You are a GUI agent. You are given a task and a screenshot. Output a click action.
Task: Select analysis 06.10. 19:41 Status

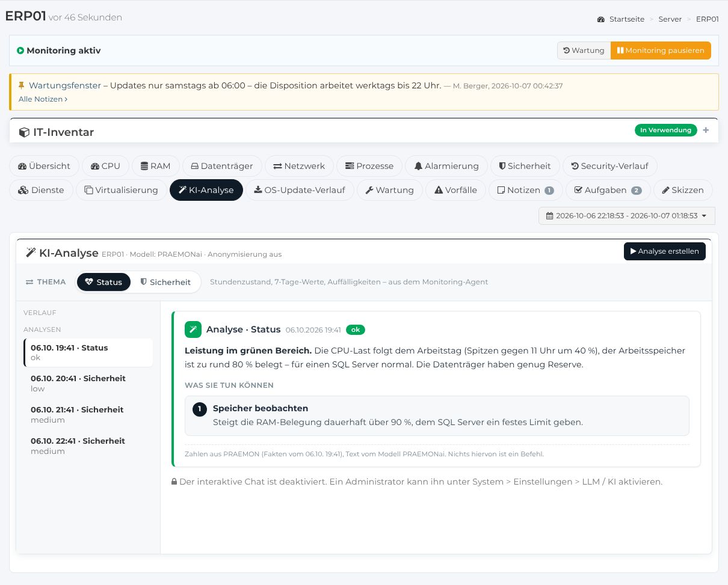(x=88, y=352)
